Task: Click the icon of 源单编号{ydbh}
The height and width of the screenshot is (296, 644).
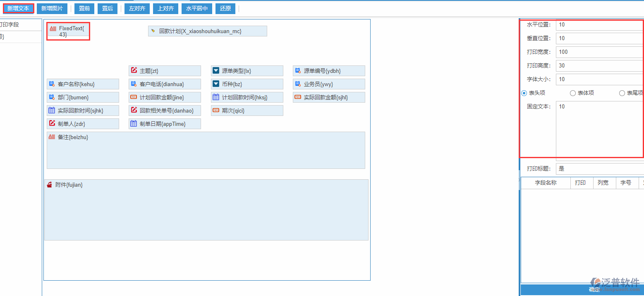Action: 298,71
